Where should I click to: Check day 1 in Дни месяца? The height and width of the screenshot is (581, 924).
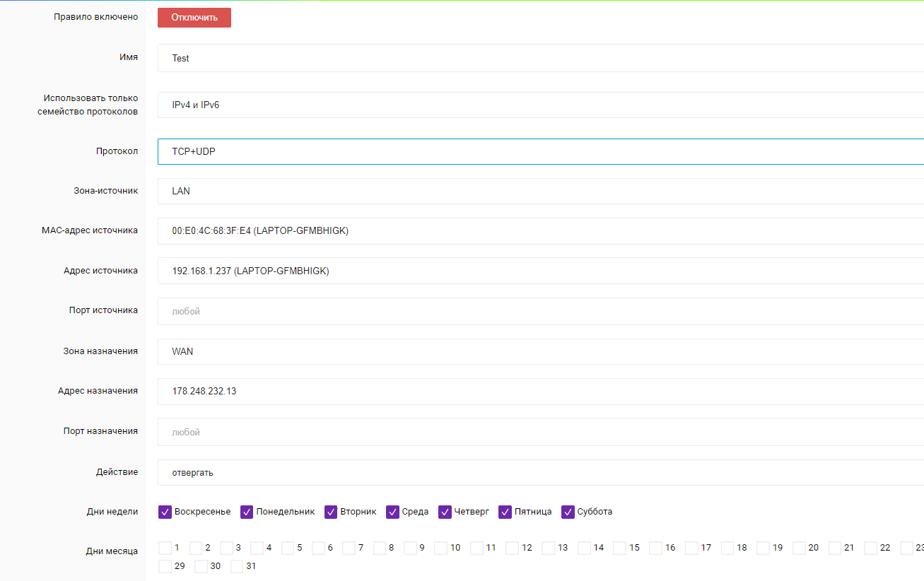(165, 548)
